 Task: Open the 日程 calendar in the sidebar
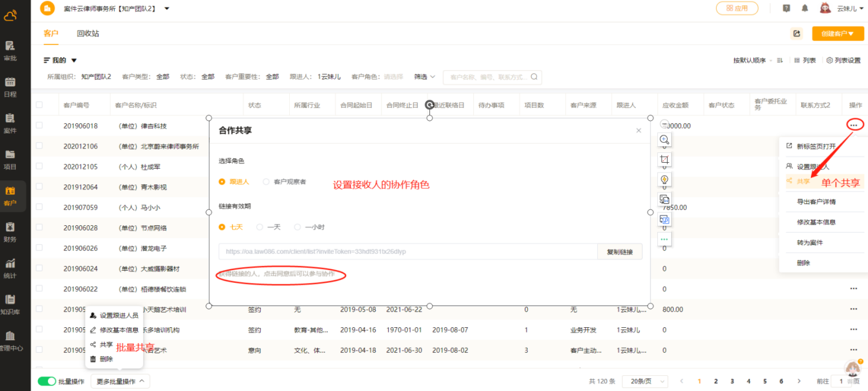click(10, 87)
